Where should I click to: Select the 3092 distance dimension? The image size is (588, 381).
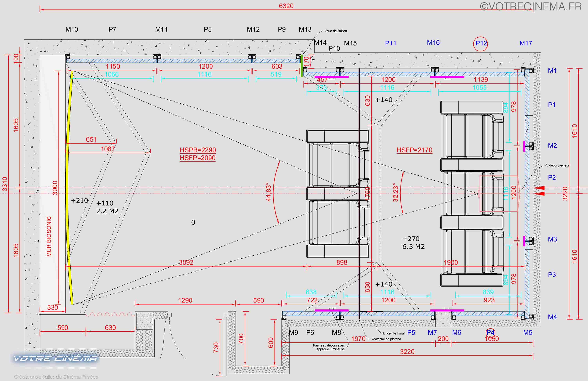tap(186, 262)
